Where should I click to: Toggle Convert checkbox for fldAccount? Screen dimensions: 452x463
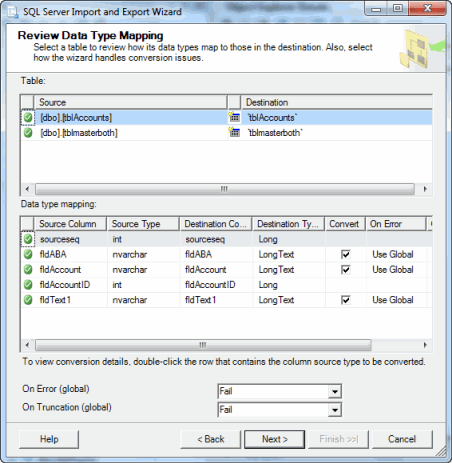(345, 270)
